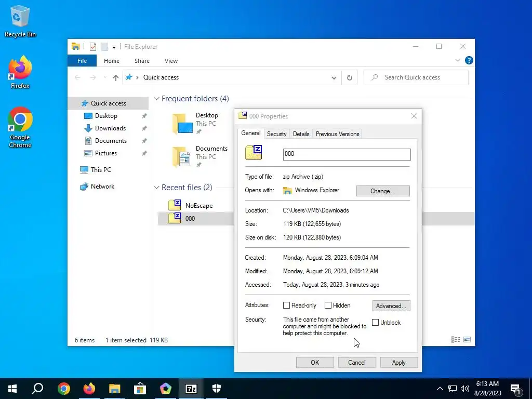Open the File ribbon menu
The width and height of the screenshot is (532, 399).
82,61
